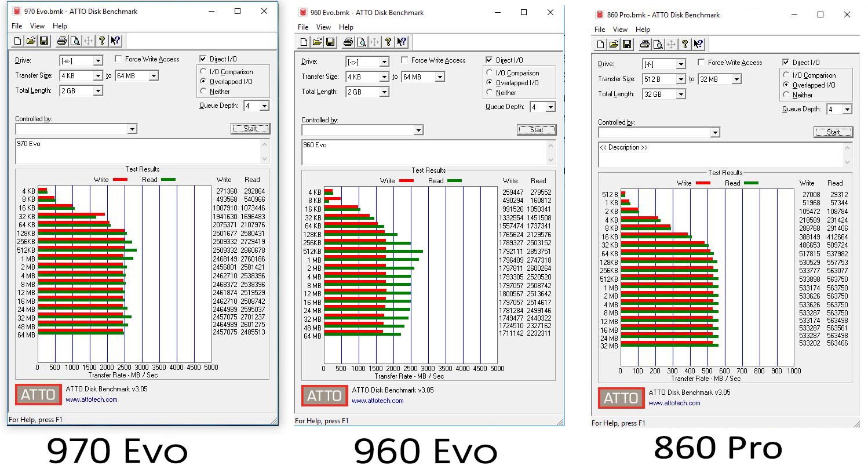Create new benchmark in 860 Pro window
This screenshot has width=868, height=476.
tap(600, 44)
